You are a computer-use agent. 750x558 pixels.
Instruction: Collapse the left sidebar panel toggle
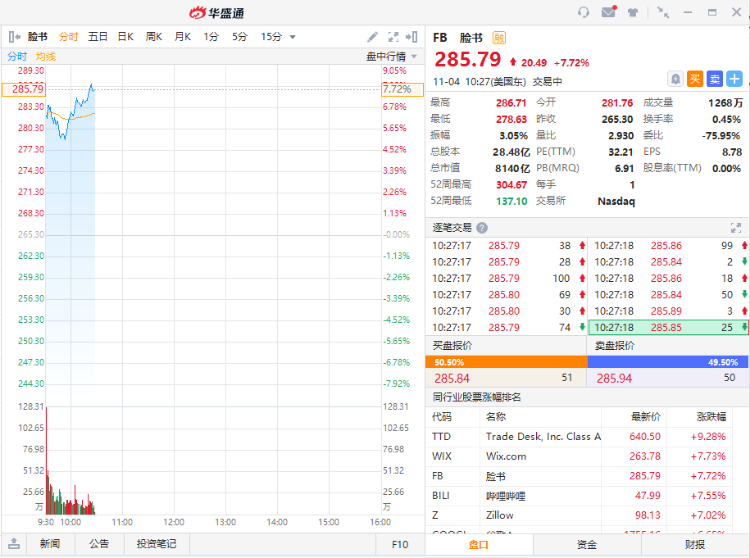pos(14,37)
